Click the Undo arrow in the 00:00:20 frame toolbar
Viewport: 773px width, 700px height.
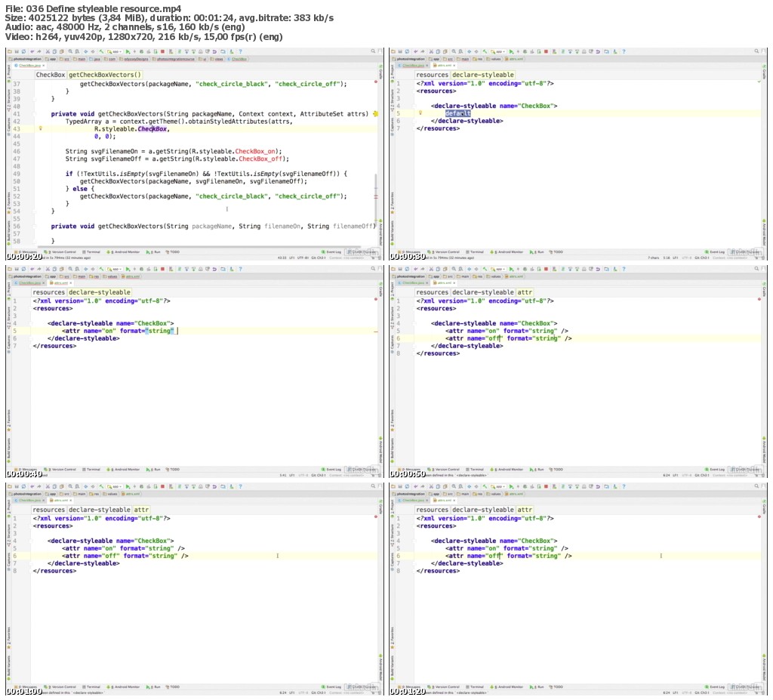pyautogui.click(x=32, y=51)
